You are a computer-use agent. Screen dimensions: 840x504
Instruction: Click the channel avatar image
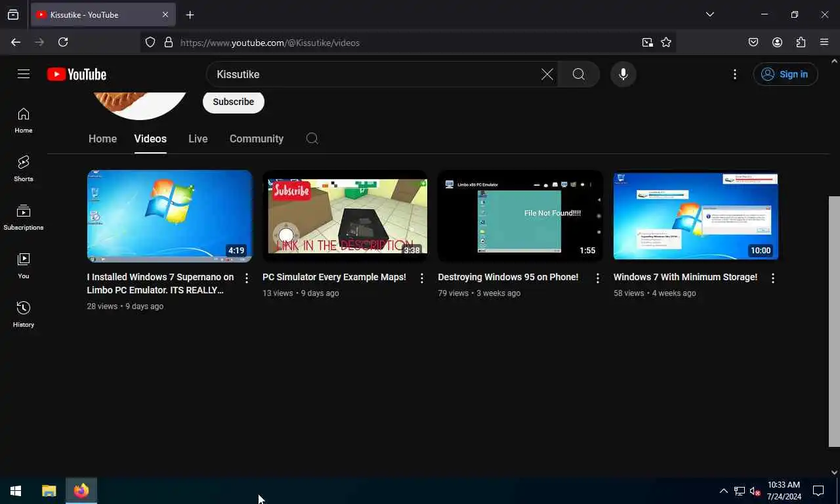(x=140, y=105)
